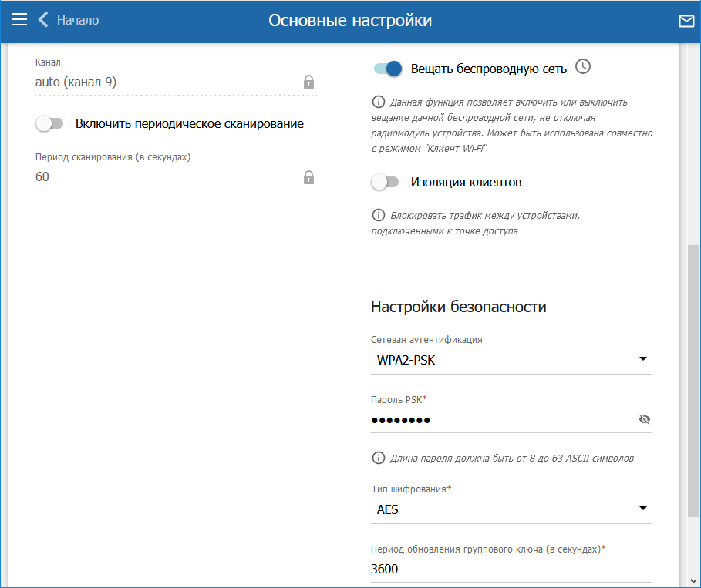Viewport: 701px width, 588px height.
Task: Enable Изоляция клиентов switch
Action: 385,183
